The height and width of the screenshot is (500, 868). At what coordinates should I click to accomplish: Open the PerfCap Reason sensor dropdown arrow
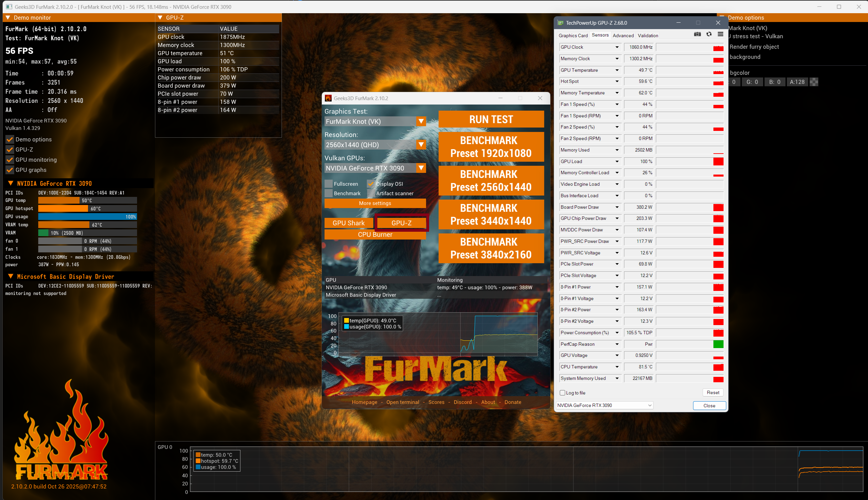point(617,344)
